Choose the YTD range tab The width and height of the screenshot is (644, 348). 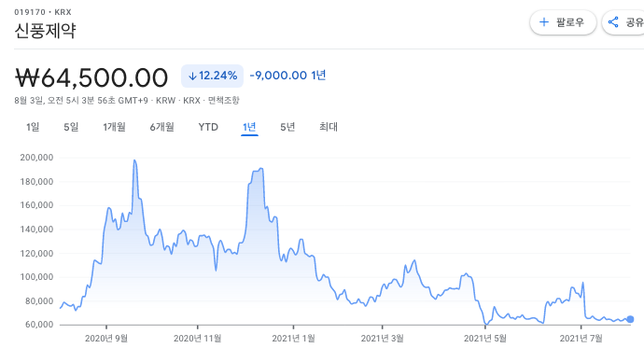(x=208, y=127)
